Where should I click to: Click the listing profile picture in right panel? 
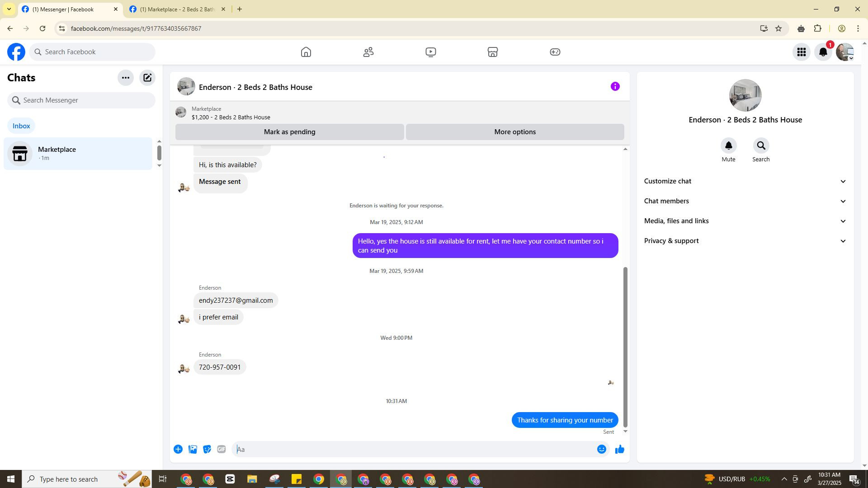point(745,95)
